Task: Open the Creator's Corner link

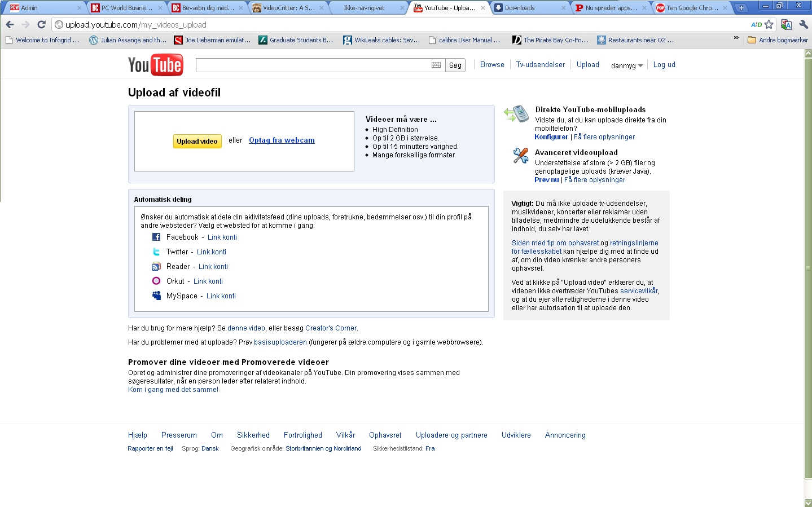Action: point(331,328)
